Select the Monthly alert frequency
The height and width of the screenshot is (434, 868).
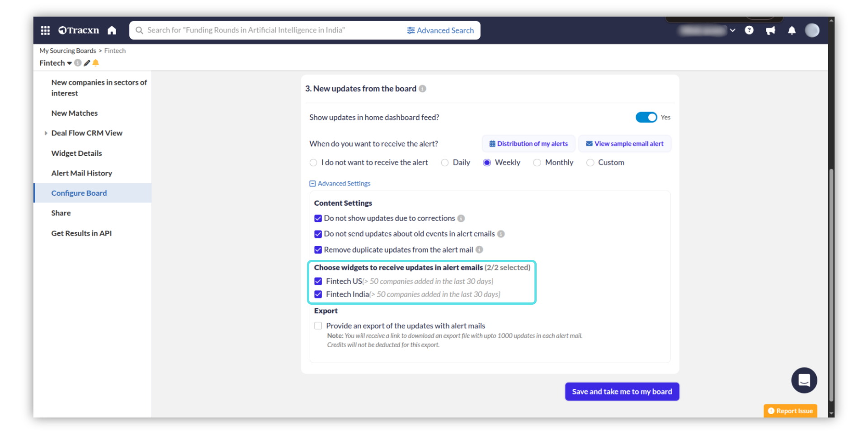point(537,163)
